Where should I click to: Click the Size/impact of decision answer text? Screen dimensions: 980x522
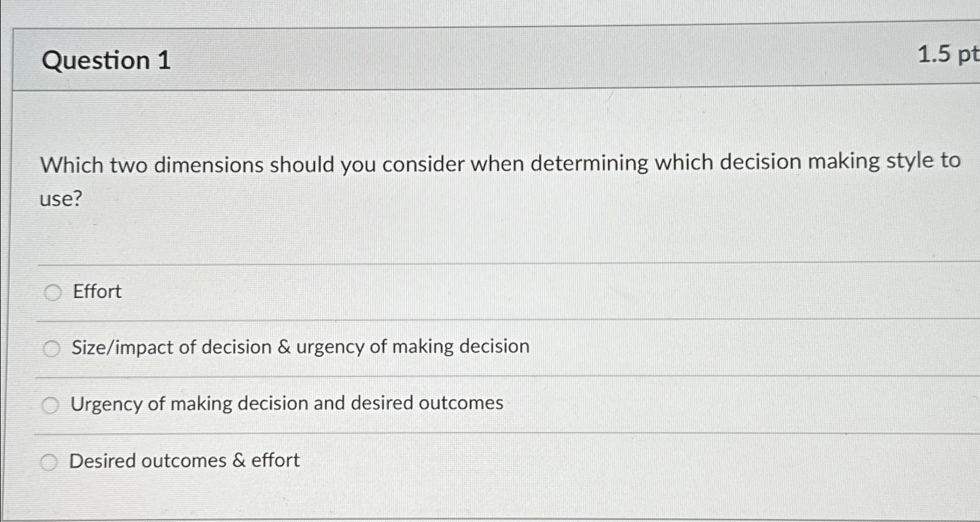pos(300,347)
